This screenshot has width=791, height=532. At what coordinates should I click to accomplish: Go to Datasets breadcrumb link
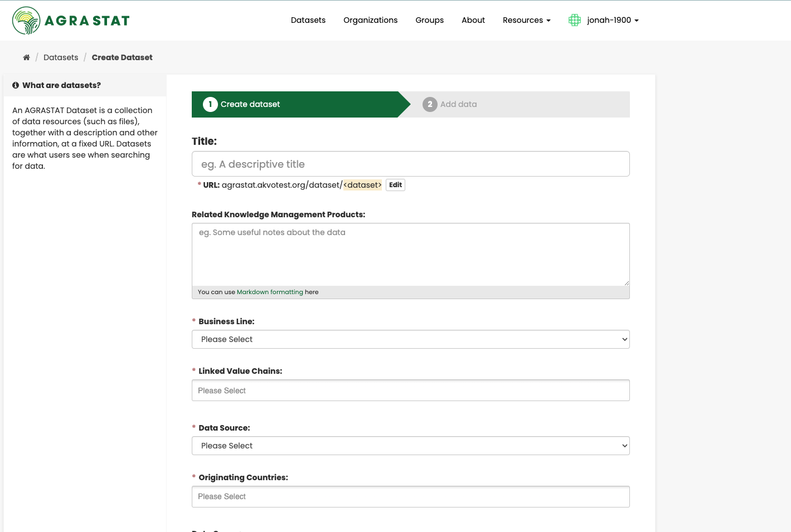point(61,57)
